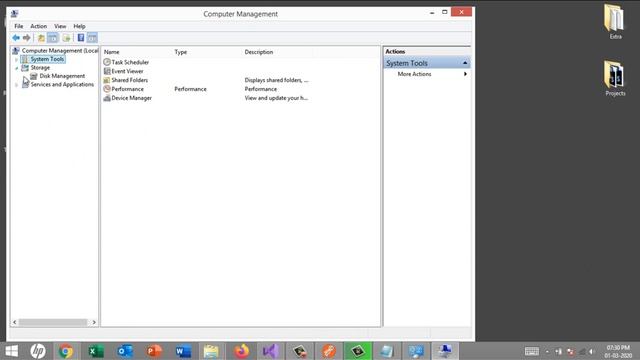Click Performance text in the Type column
The width and height of the screenshot is (640, 360).
point(190,89)
